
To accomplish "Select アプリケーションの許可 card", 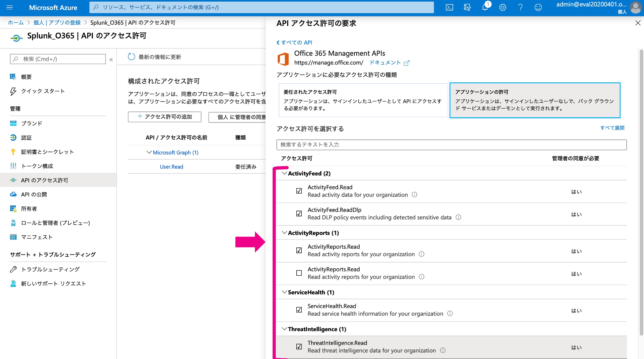I will tap(535, 100).
